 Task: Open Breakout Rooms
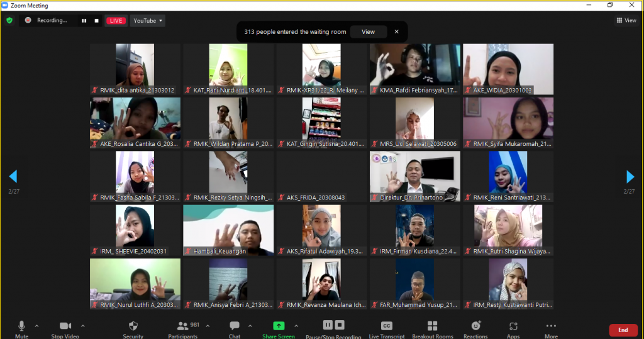coord(433,330)
